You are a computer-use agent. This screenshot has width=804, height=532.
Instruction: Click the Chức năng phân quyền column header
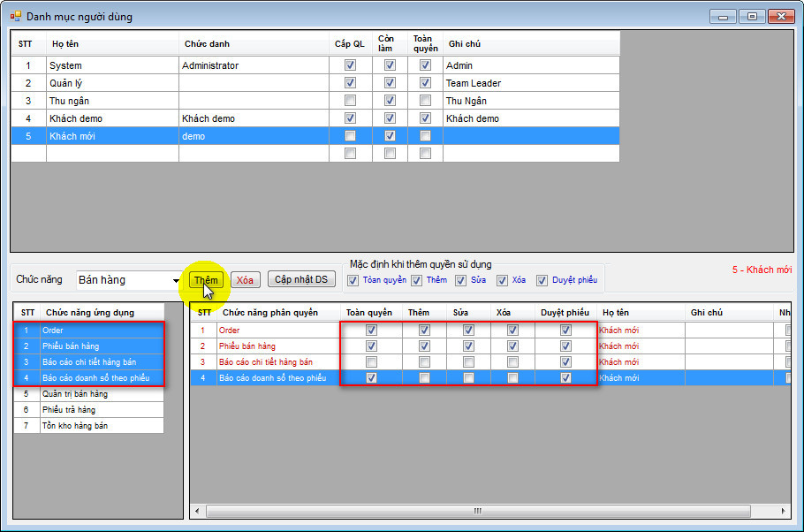coord(278,313)
